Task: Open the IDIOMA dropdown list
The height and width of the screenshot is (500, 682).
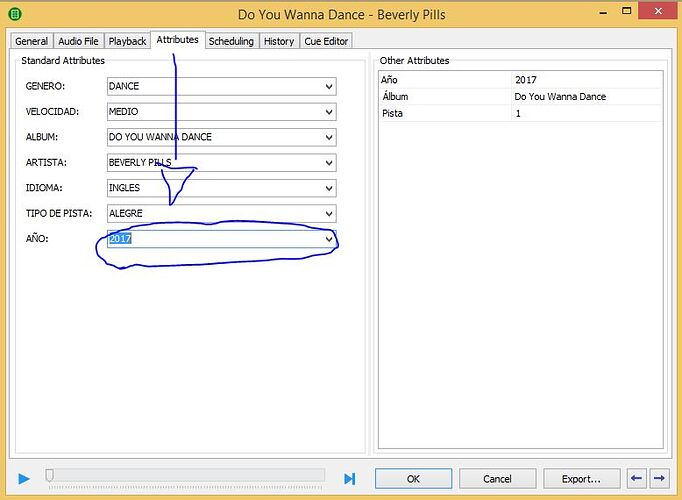Action: pyautogui.click(x=329, y=188)
